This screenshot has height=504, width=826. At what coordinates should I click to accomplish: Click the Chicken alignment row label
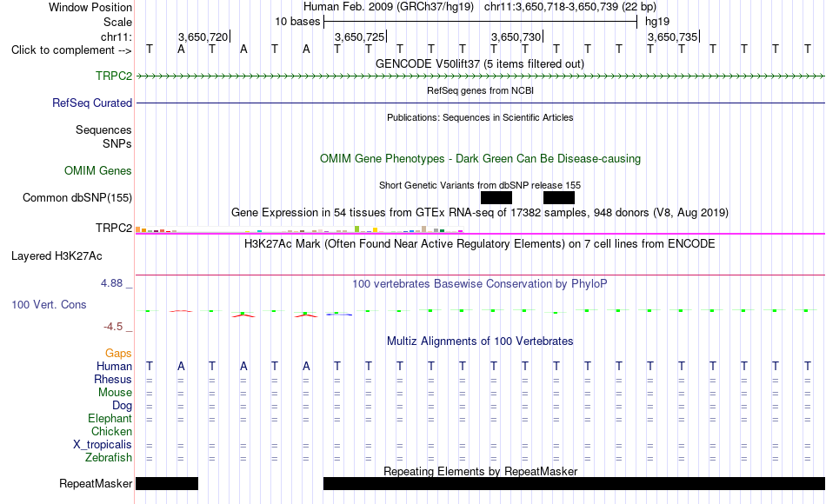111,431
